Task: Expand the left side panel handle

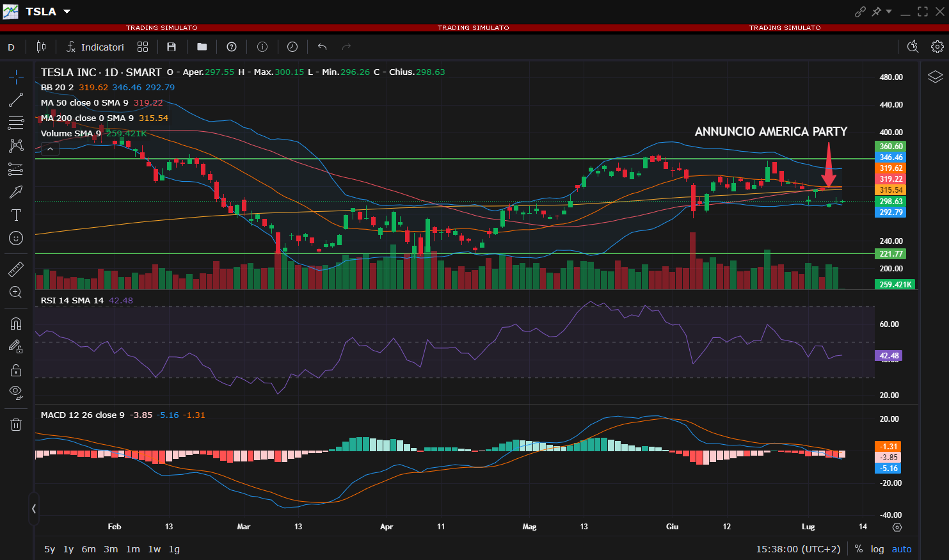Action: pos(33,509)
